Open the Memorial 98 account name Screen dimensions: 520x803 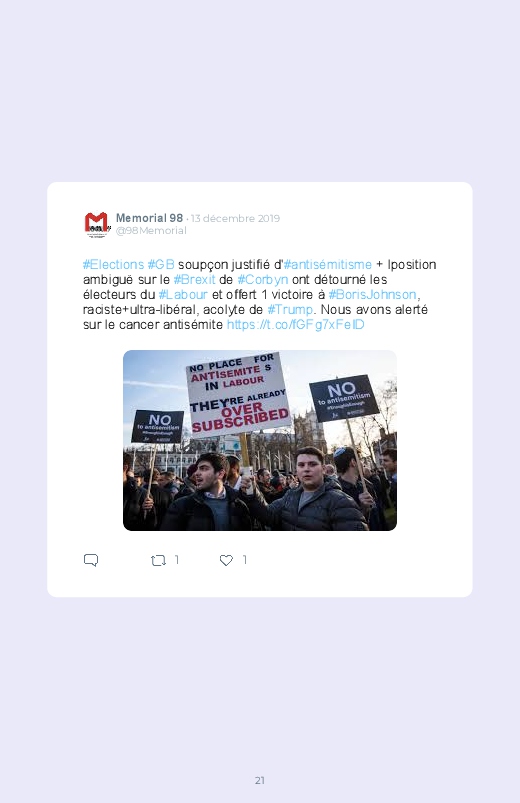click(149, 218)
